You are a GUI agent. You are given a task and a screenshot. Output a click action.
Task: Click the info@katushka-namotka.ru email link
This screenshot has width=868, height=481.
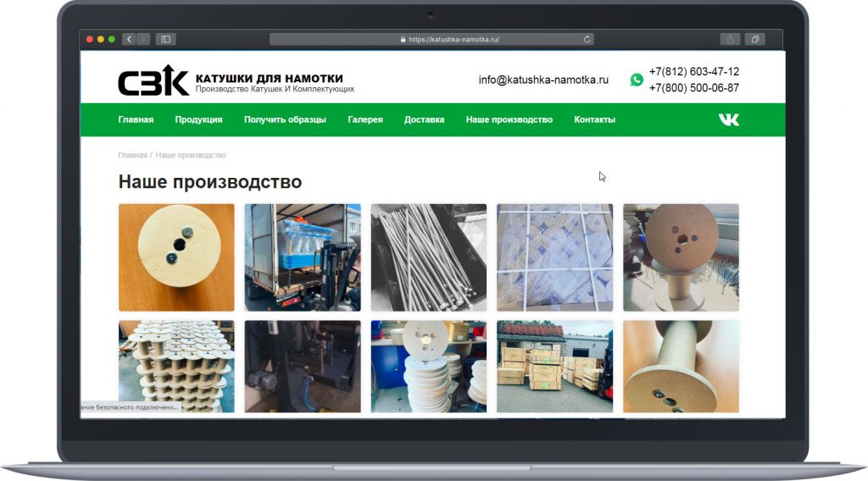click(x=543, y=80)
